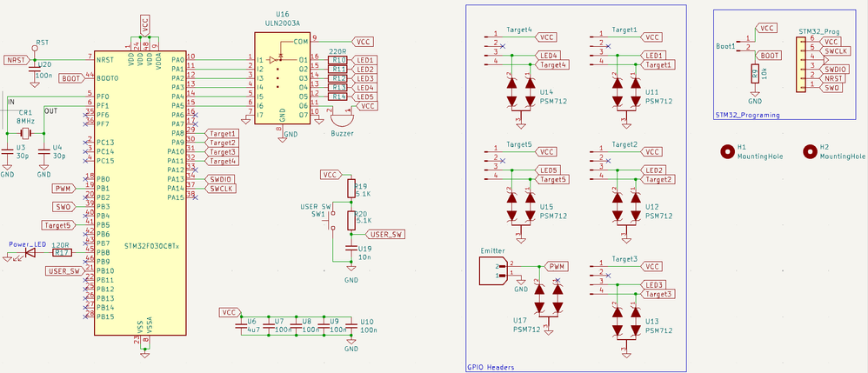
Task: Click the LED2 label on the Target2 header
Action: tap(654, 170)
